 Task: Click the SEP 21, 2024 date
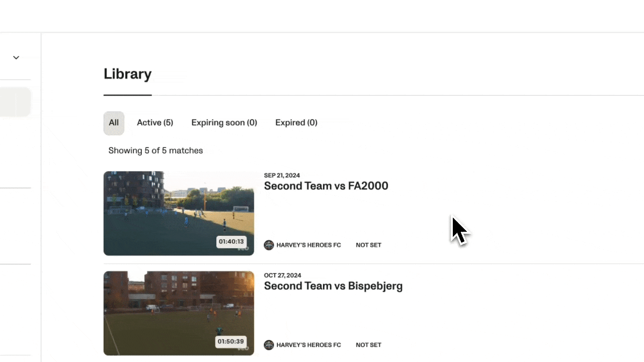[282, 175]
